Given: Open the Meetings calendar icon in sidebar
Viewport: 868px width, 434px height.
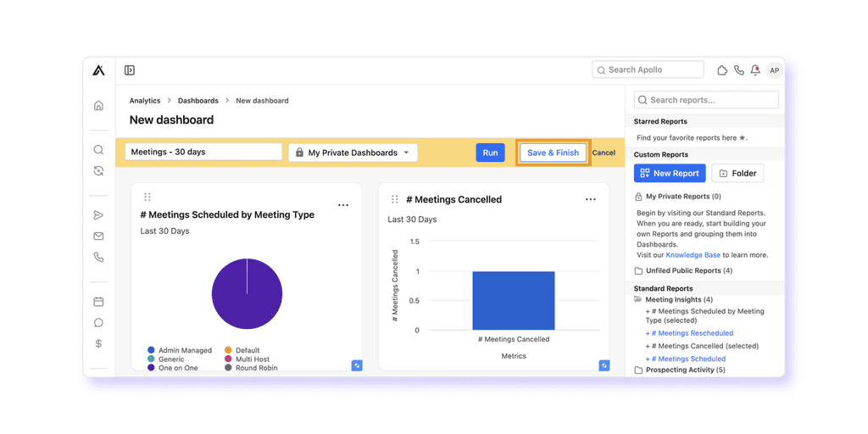Looking at the screenshot, I should click(x=98, y=302).
